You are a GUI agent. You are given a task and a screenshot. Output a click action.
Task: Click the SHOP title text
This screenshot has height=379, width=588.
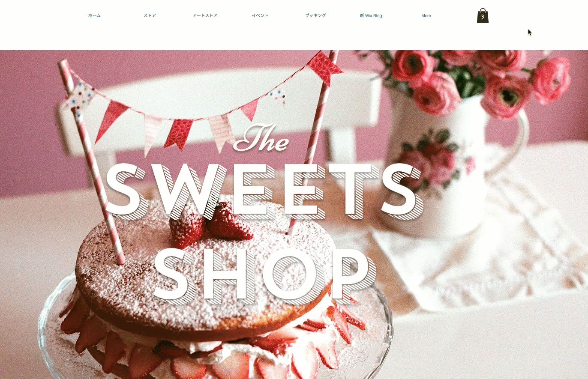click(264, 275)
